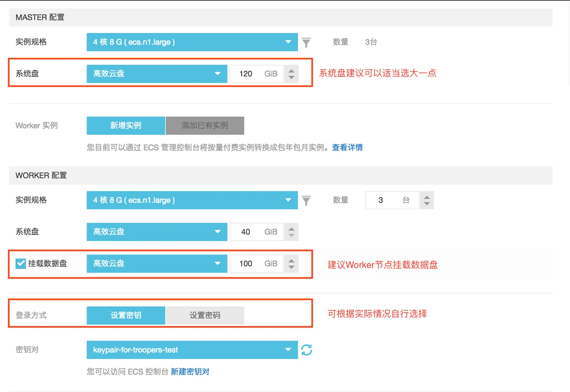
Task: Increase the MASTER system disk size
Action: [x=292, y=71]
